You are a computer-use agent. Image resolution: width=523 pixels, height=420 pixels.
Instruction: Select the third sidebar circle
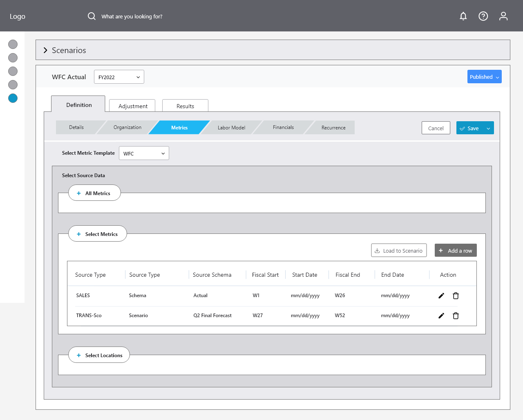pos(13,71)
